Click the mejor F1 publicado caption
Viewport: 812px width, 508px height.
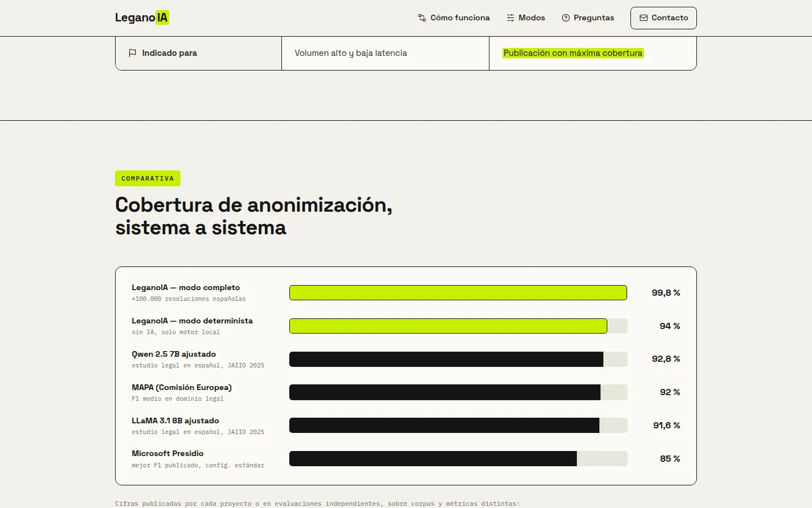(198, 466)
